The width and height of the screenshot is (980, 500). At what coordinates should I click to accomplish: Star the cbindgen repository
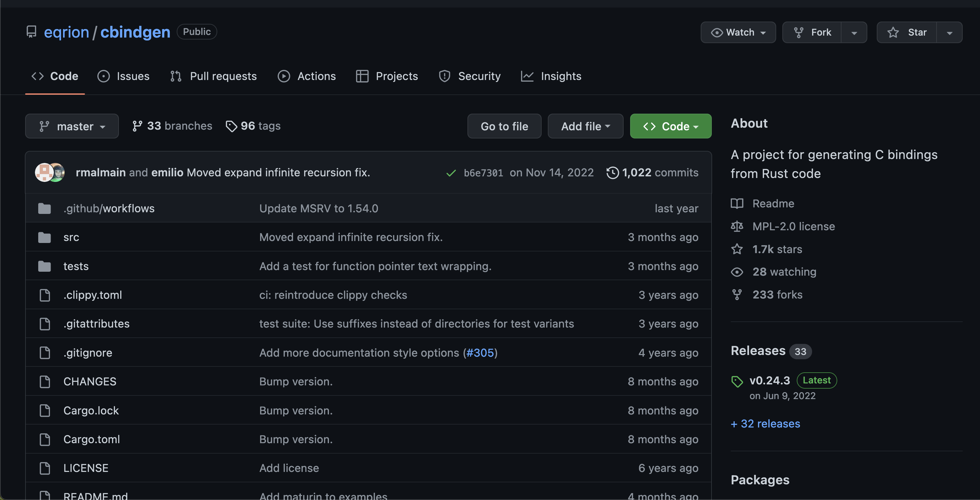pyautogui.click(x=907, y=32)
